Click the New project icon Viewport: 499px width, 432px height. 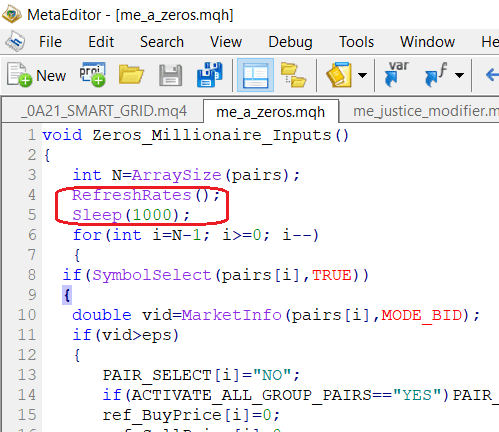point(93,75)
